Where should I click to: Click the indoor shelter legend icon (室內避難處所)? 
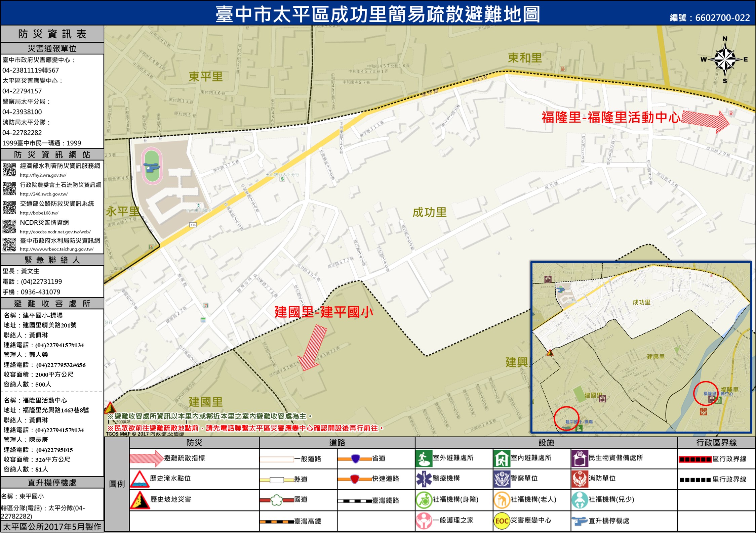pyautogui.click(x=502, y=459)
